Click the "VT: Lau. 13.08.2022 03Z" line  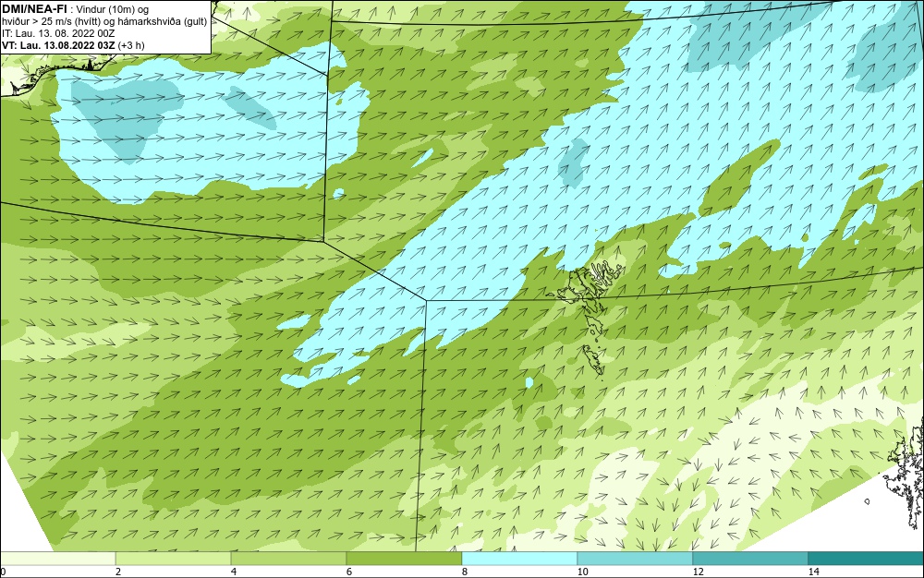tap(58, 44)
